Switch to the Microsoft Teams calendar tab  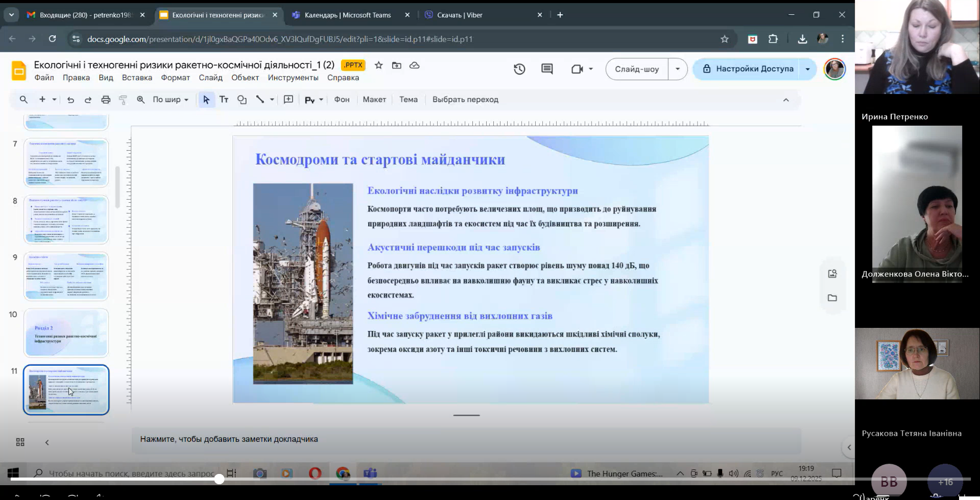pyautogui.click(x=347, y=15)
